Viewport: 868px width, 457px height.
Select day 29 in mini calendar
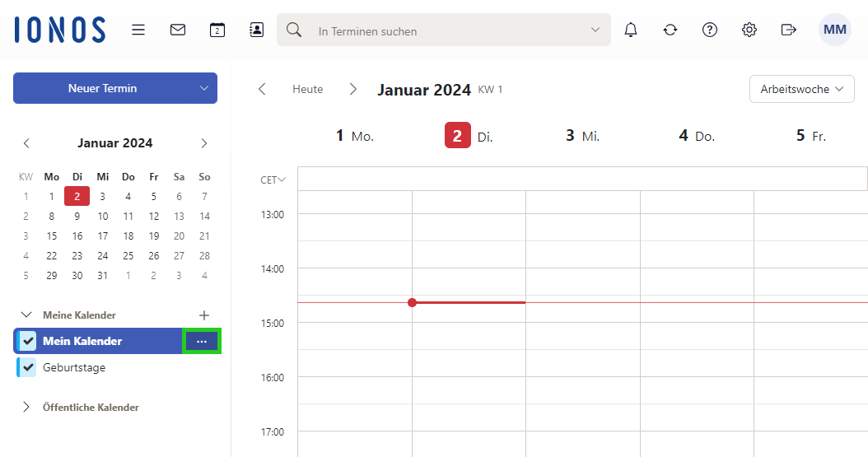[52, 276]
